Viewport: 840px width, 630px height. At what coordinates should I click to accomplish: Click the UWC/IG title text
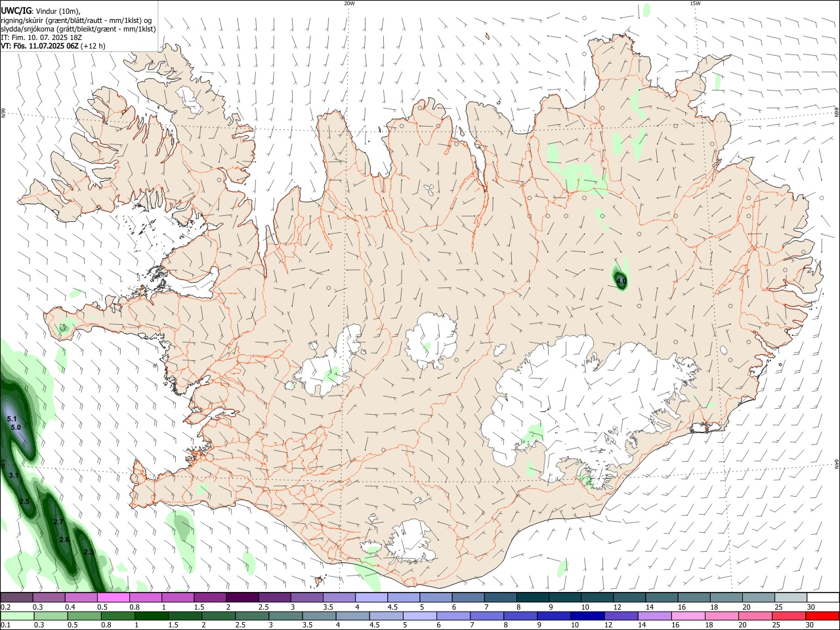(16, 11)
